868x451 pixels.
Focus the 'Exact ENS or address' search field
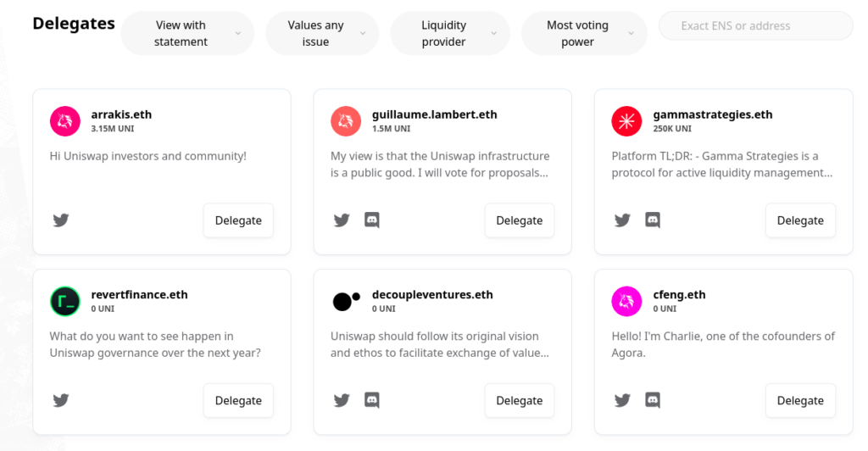pyautogui.click(x=755, y=26)
